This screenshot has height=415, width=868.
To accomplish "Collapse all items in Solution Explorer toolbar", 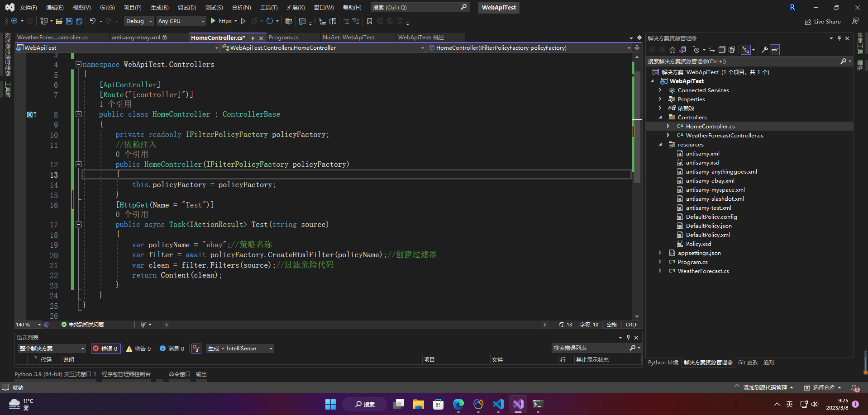I will tap(722, 50).
